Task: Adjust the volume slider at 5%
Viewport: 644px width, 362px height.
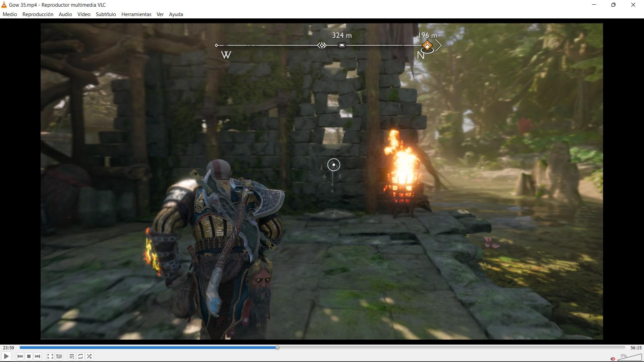Action: click(x=630, y=357)
